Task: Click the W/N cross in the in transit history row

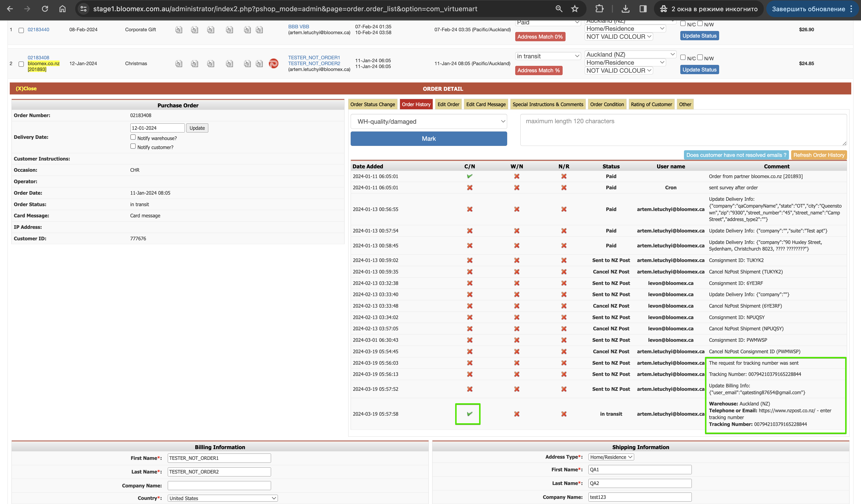Action: click(x=517, y=414)
